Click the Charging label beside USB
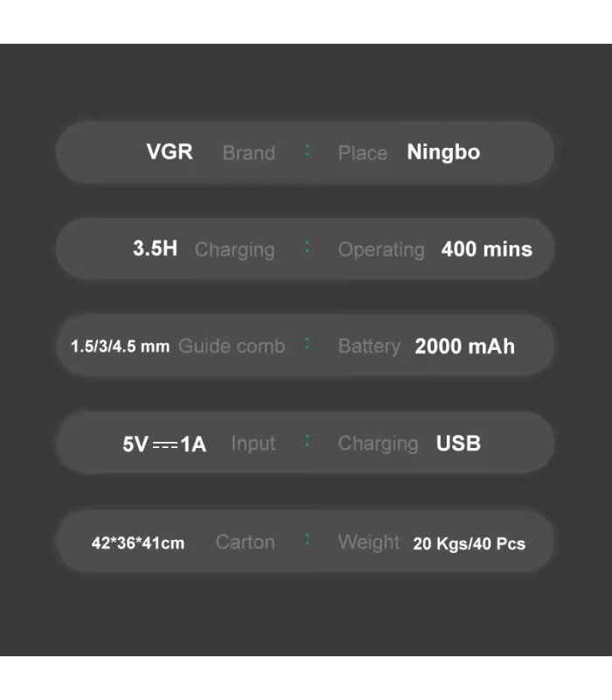The width and height of the screenshot is (612, 700). tap(378, 444)
